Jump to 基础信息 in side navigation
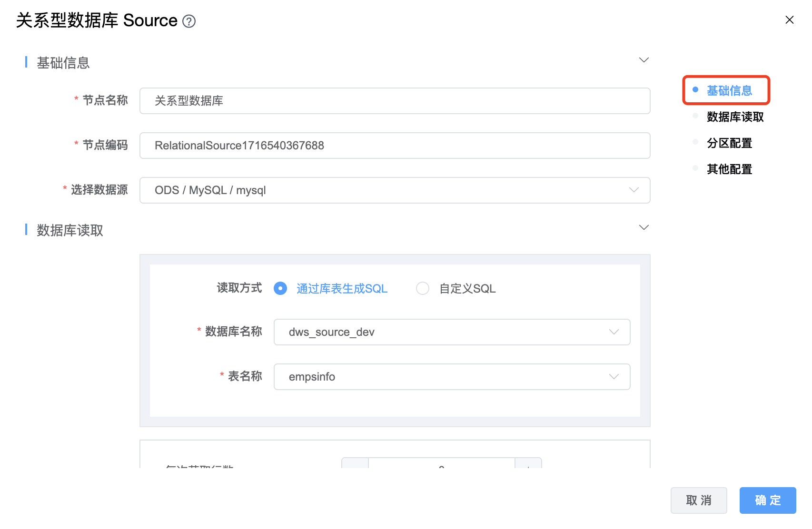 pos(729,90)
